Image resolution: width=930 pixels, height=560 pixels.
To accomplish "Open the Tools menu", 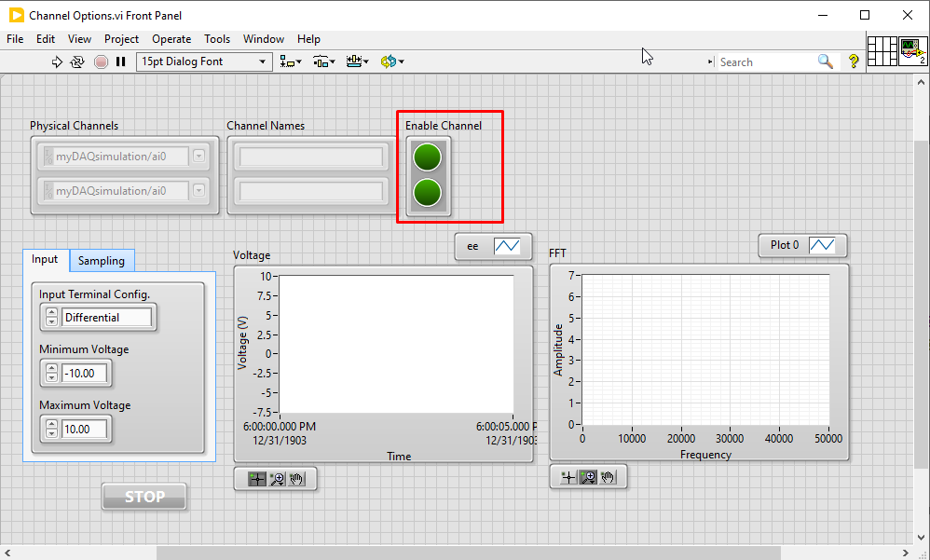I will coord(217,39).
